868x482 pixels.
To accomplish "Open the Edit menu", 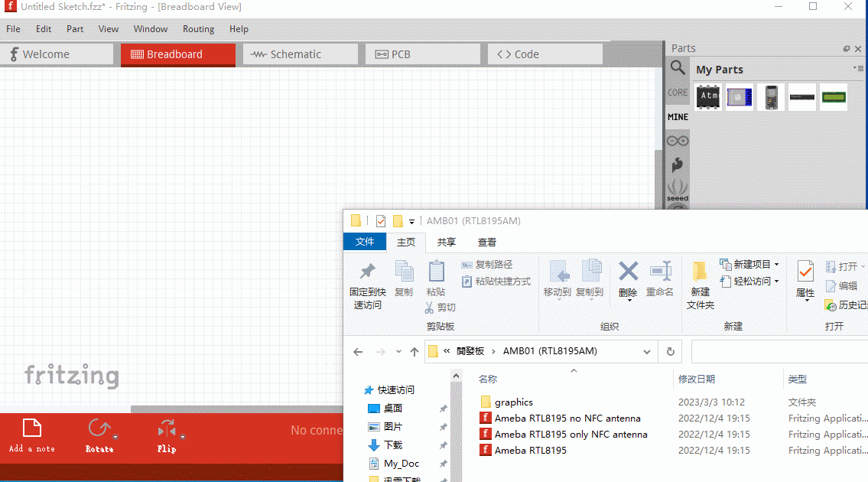I will [x=44, y=29].
